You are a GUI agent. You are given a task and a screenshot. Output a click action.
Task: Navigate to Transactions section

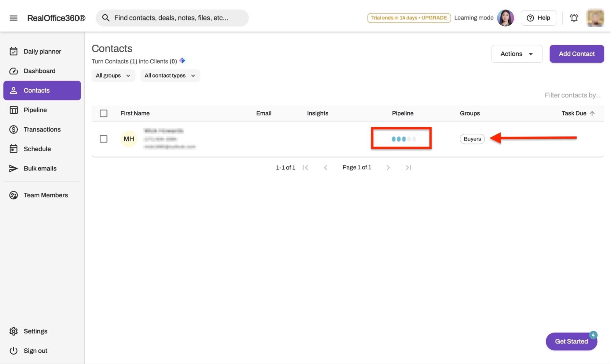tap(42, 129)
